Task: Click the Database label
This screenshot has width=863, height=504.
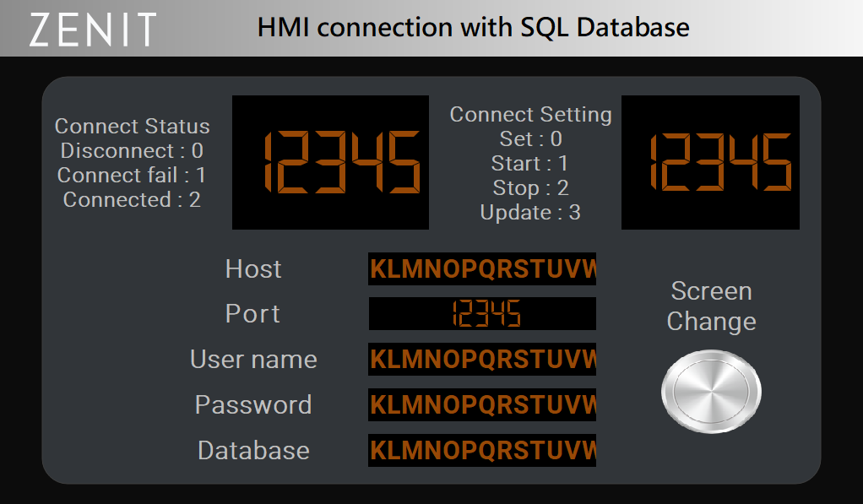Action: coord(253,450)
